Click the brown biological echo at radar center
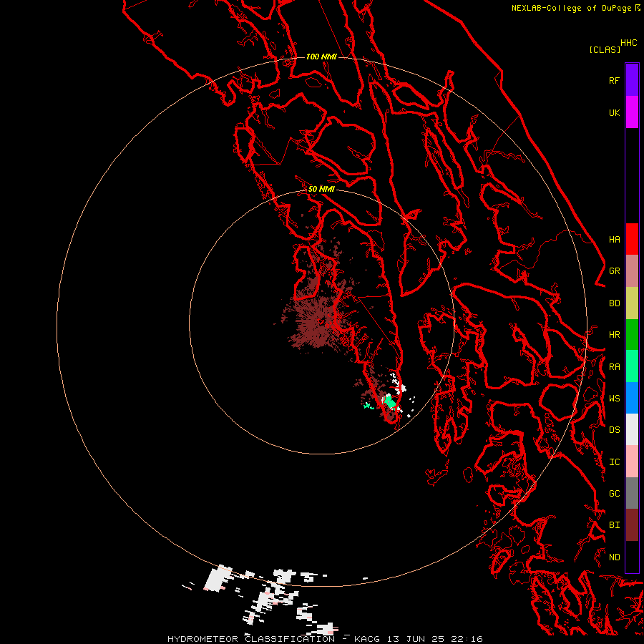Image resolution: width=644 pixels, height=644 pixels. [320, 323]
